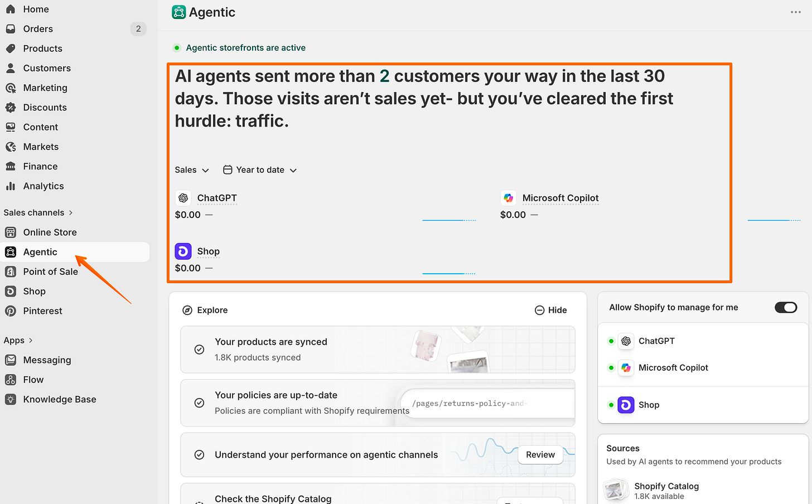Viewport: 812px width, 504px height.
Task: Click the Finance bank icon
Action: (11, 166)
